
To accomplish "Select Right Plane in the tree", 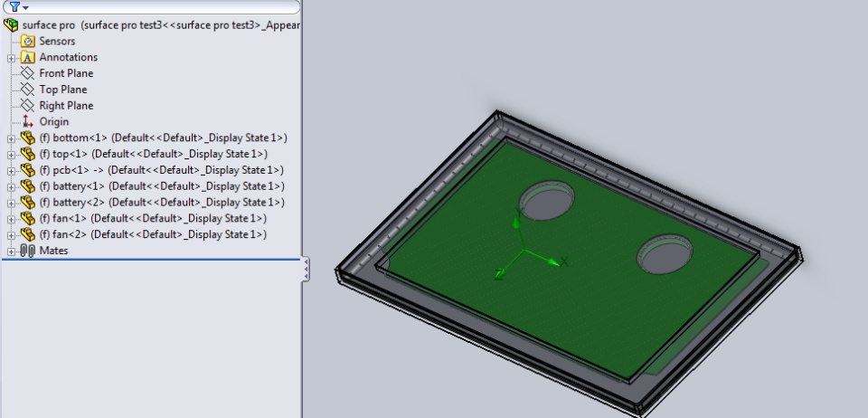I will (66, 105).
